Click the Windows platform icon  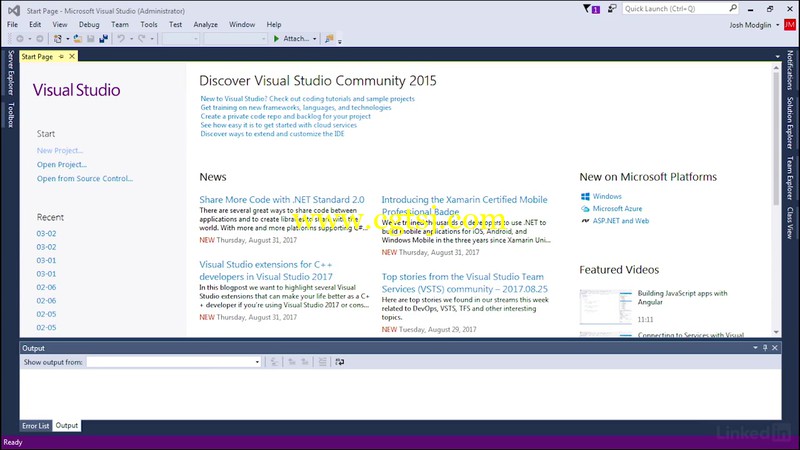click(x=585, y=196)
